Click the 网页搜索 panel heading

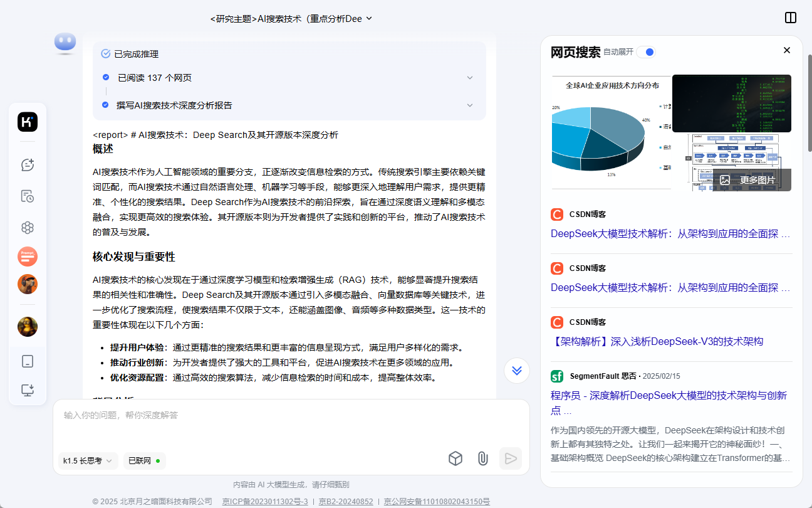576,52
